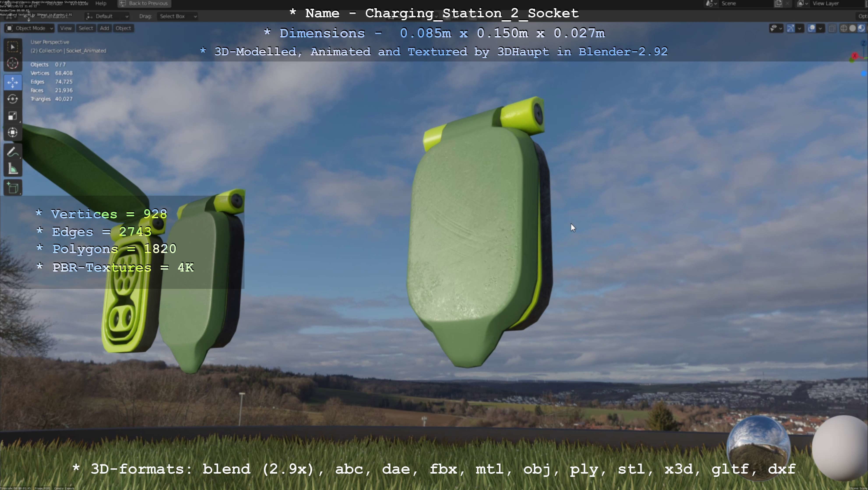Screen dimensions: 868x490
Task: Open object visibility and selectability dropdown
Action: tap(776, 28)
